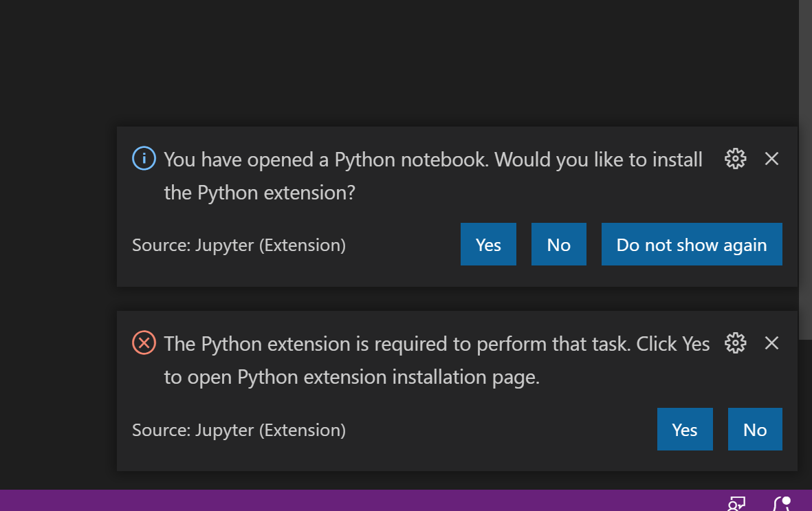Open gear settings on Python notebook notification
The image size is (812, 511).
point(735,159)
